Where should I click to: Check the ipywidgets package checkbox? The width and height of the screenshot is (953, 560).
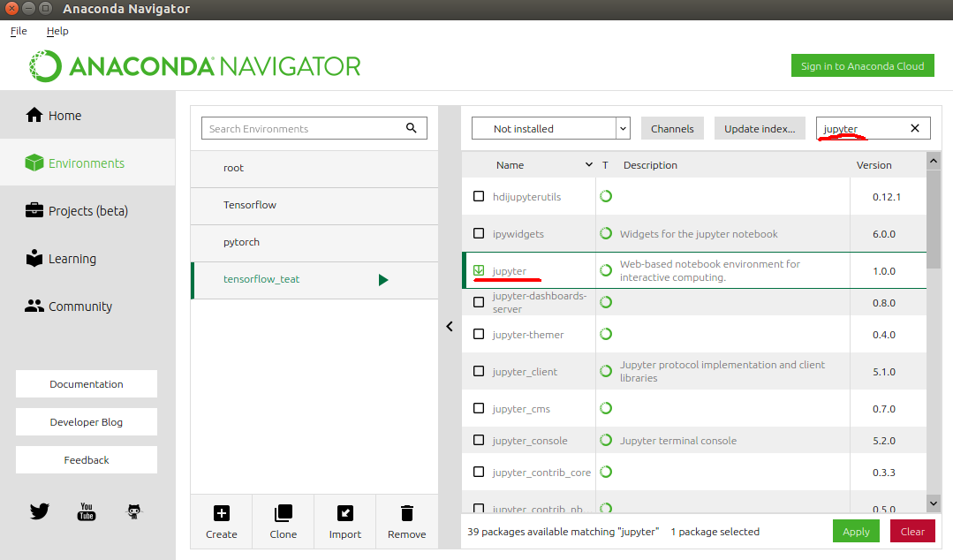[479, 233]
